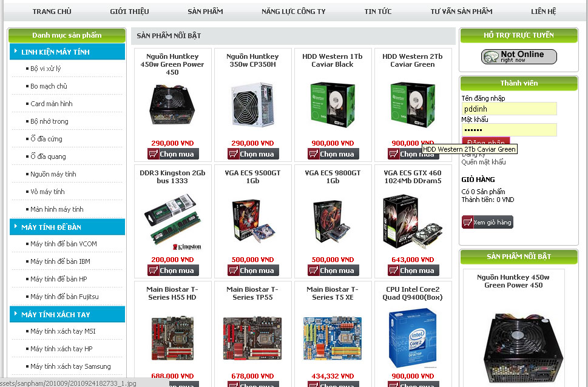Select Máy tính xách tay MSI link
The width and height of the screenshot is (588, 387).
(x=63, y=331)
